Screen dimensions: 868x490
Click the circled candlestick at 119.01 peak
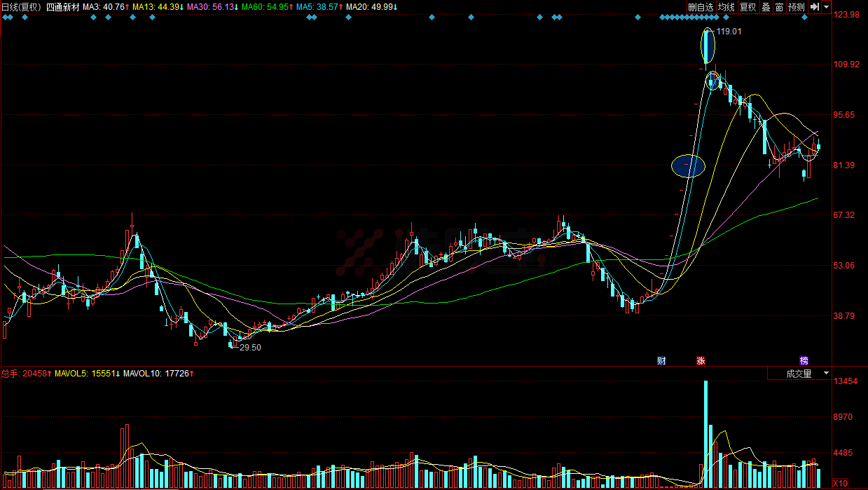708,46
